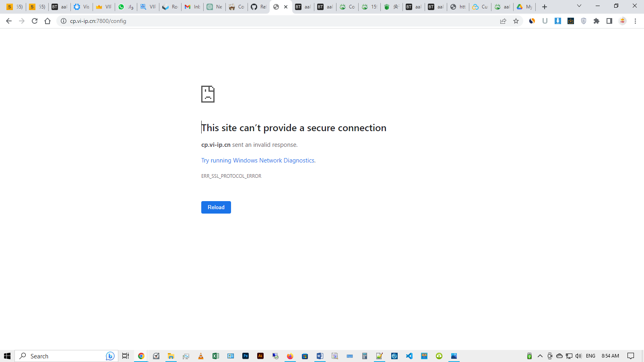Open the gray U extension icon
The height and width of the screenshot is (362, 644).
point(545,21)
